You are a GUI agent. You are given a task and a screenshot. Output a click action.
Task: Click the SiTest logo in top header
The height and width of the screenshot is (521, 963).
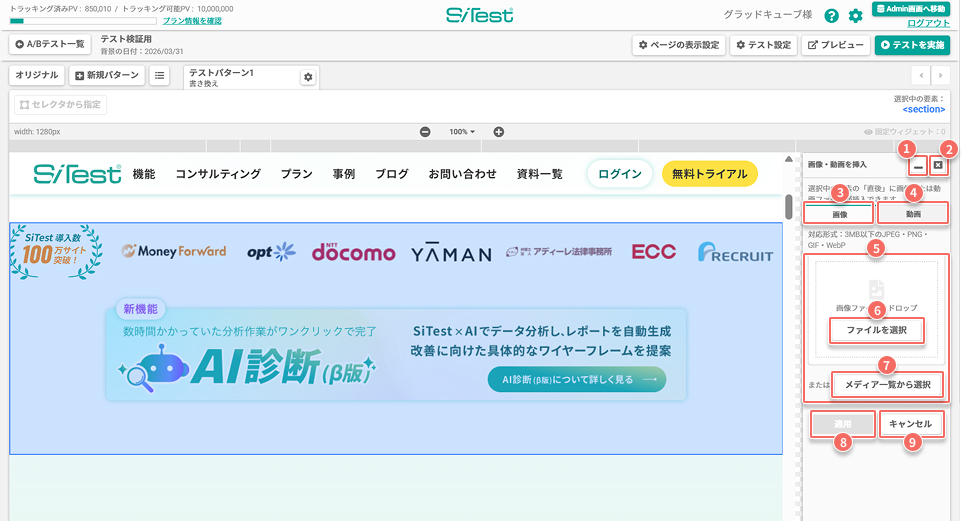[x=480, y=15]
